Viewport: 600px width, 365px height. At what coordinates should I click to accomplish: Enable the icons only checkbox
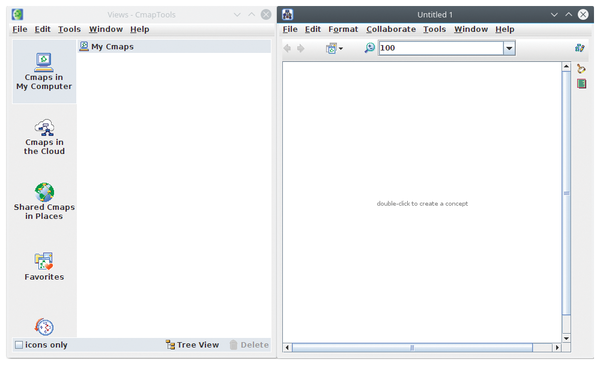pos(19,345)
